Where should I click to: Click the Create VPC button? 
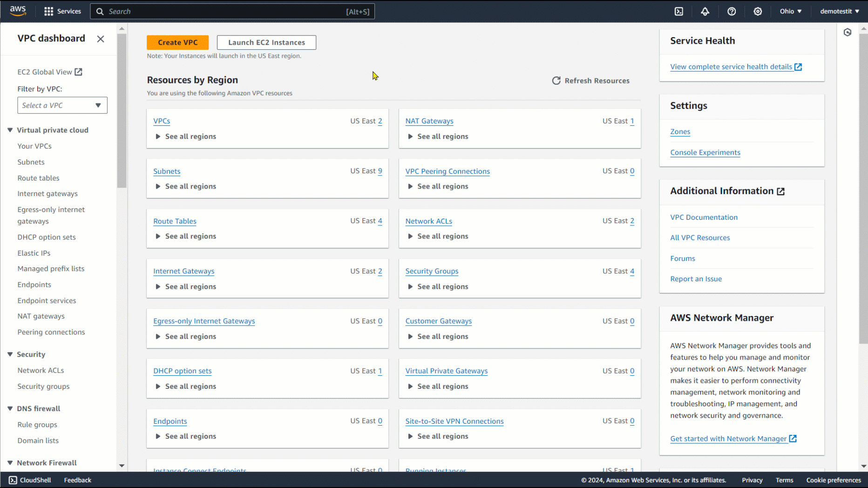tap(178, 42)
